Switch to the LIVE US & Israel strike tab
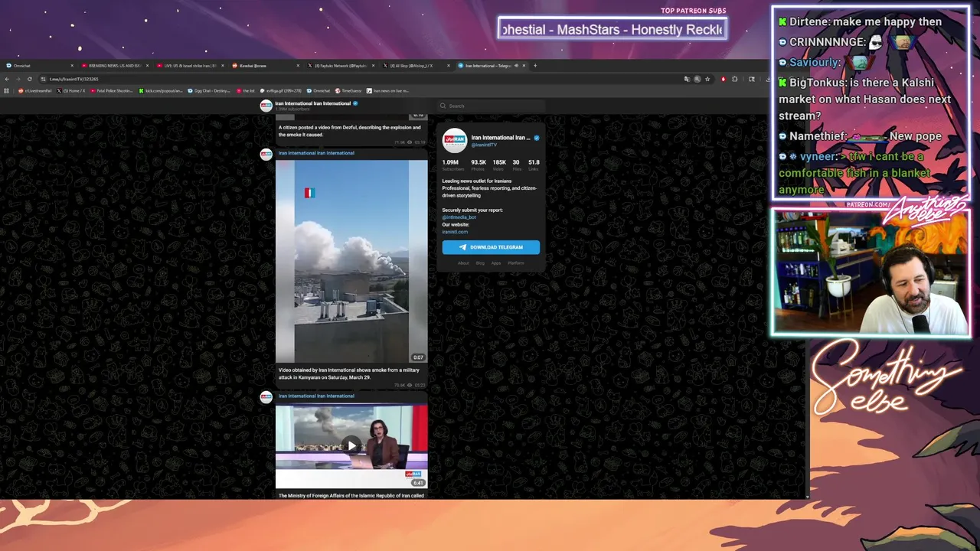Image resolution: width=980 pixels, height=551 pixels. coord(190,66)
